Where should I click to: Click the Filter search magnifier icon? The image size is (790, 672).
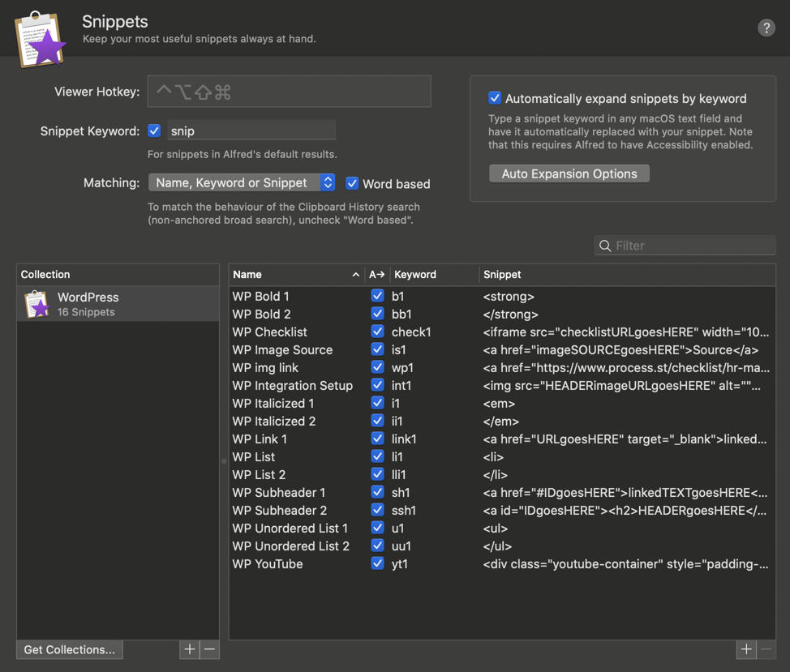(x=605, y=246)
